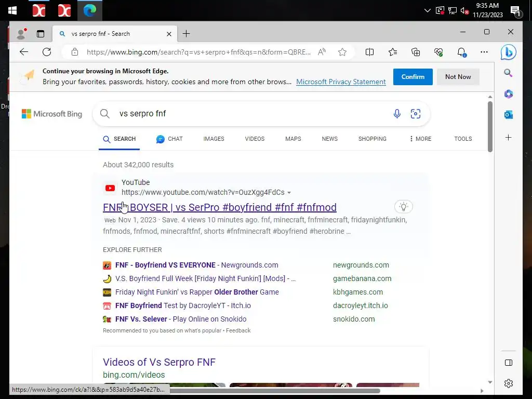This screenshot has width=532, height=399.
Task: Open Microsoft Privacy Statement link
Action: (x=341, y=82)
